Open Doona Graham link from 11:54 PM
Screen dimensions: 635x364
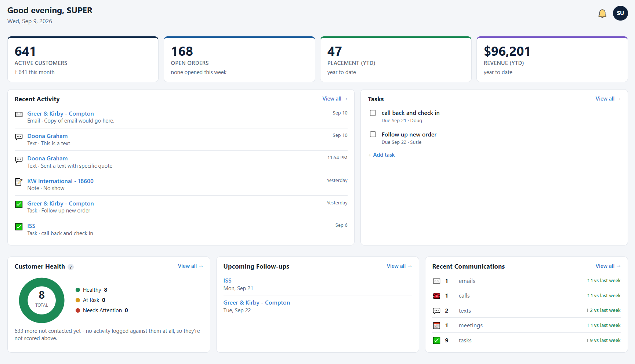click(47, 159)
